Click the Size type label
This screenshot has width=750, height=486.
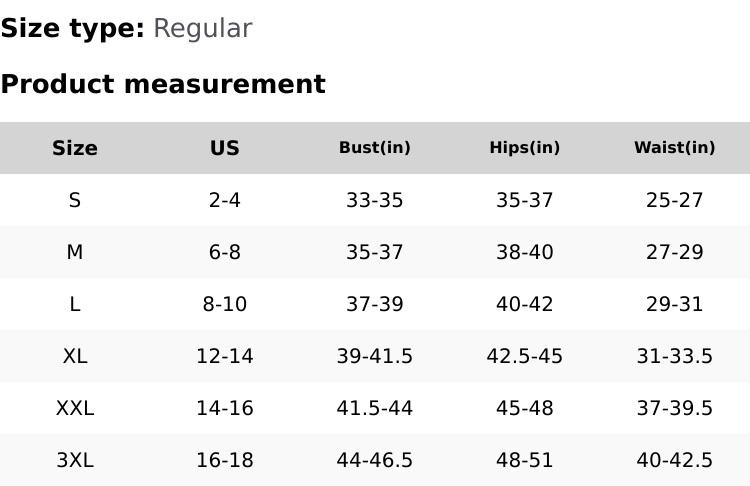coord(72,29)
